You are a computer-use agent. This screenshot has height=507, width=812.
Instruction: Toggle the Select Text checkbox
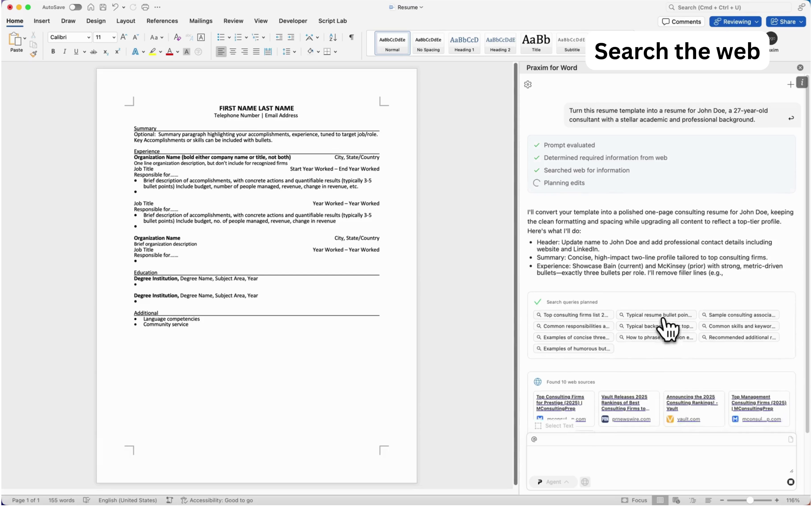click(538, 426)
